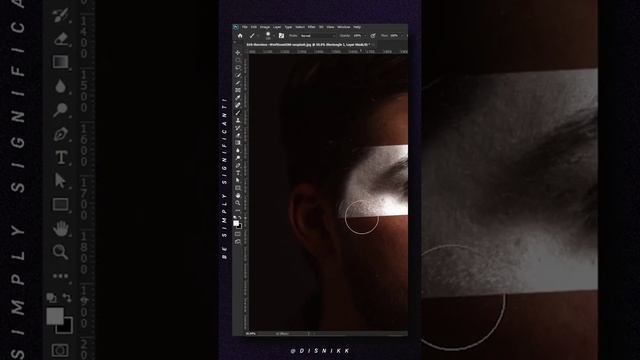Viewport: 640px width, 360px height.
Task: Click the magnifier Zoom icon in enlarged left overlay
Action: 60,251
